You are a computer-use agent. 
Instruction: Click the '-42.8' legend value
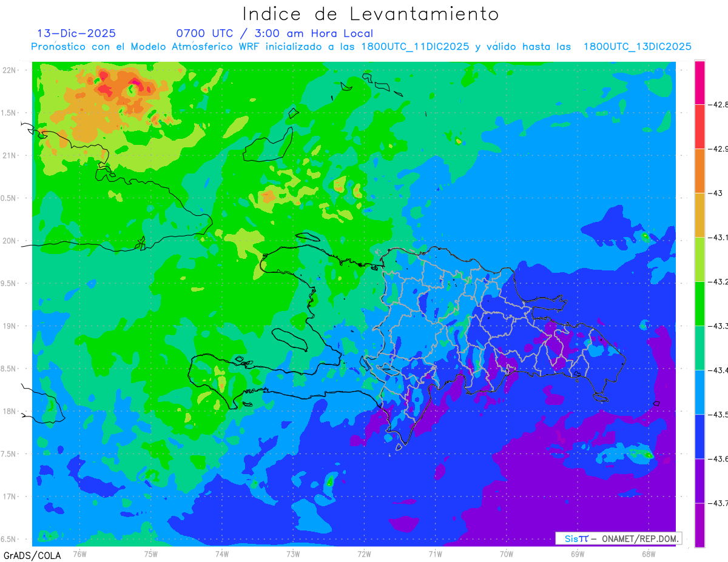tap(718, 104)
